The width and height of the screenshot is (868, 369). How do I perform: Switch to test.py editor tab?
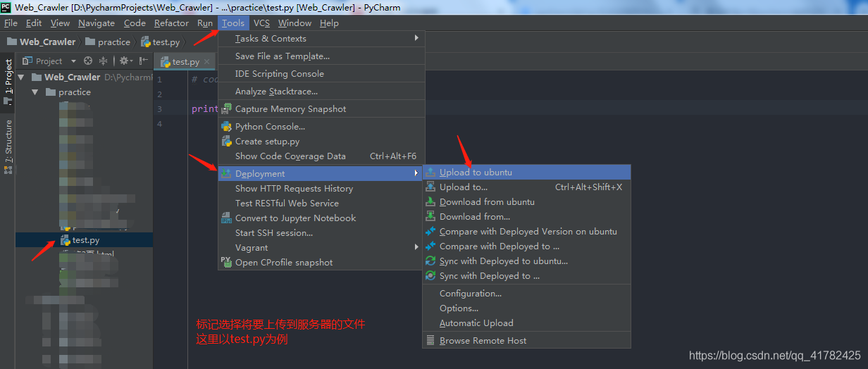click(x=186, y=62)
